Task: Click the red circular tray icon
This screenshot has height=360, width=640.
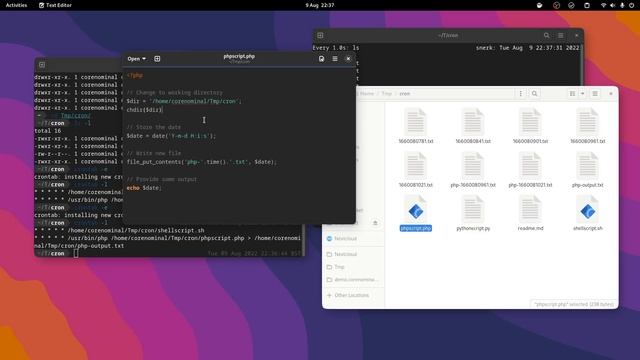Action: click(x=556, y=5)
